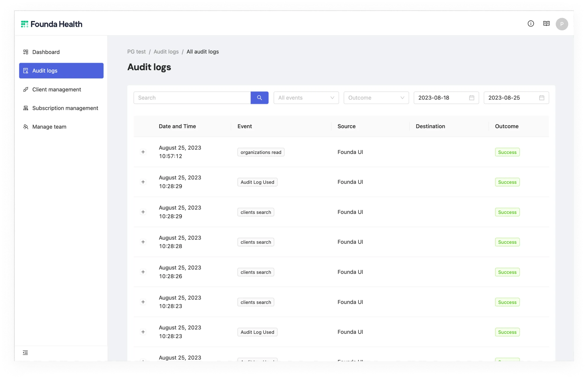Click the Subscription management icon in the sidebar
This screenshot has height=379, width=588.
[x=25, y=108]
